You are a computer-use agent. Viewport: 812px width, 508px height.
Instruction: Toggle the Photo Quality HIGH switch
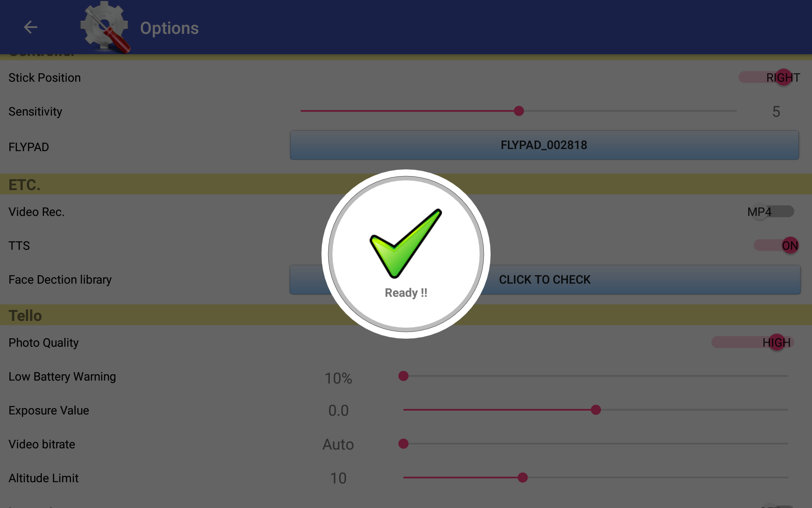click(753, 342)
